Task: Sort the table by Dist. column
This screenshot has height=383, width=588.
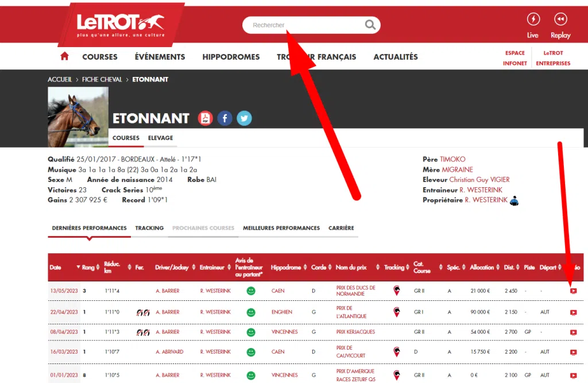Action: click(512, 268)
